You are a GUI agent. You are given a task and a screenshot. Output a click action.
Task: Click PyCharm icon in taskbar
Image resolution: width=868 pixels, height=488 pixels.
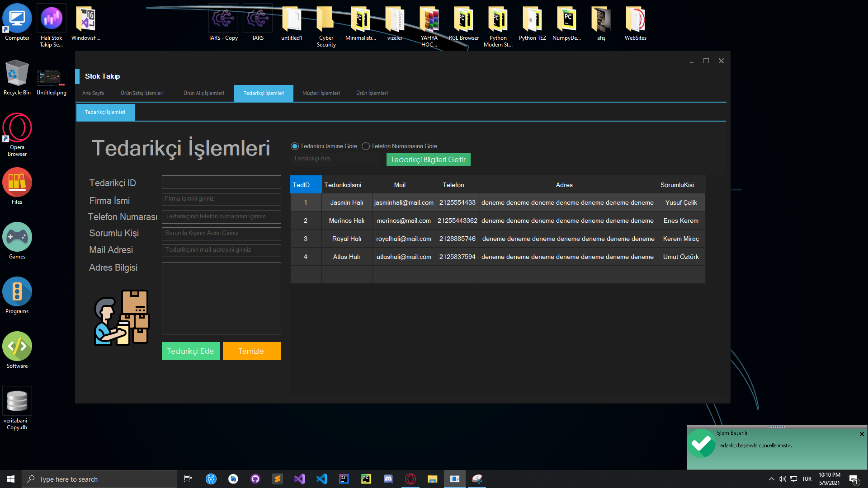click(366, 479)
